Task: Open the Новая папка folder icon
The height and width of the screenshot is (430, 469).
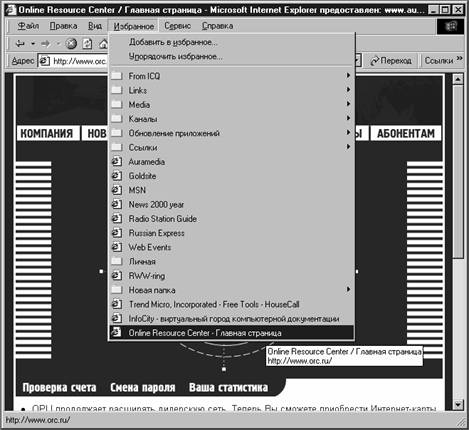Action: pos(117,290)
